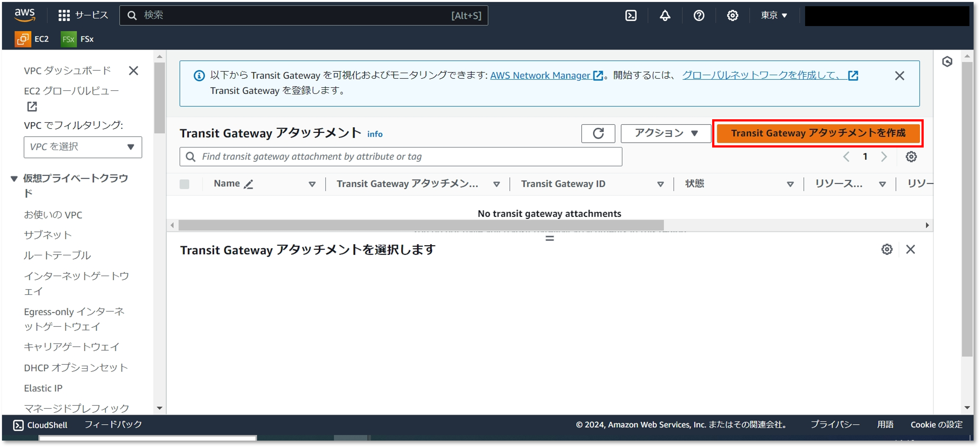Screen dimensions: 980x447
Task: Open the settings gear in top bar
Action: pos(732,16)
